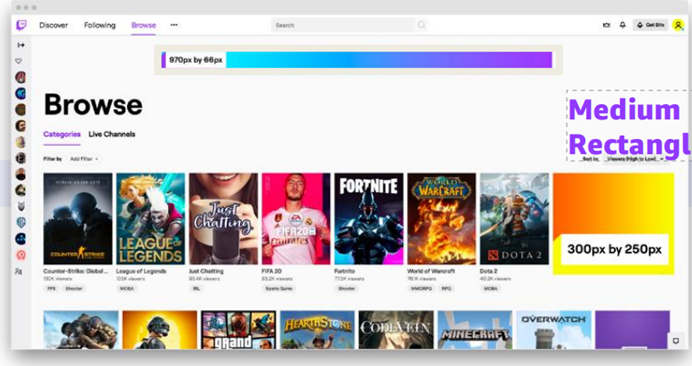Expand the left sidebar with arrow icon
692x366 pixels.
pos(21,45)
